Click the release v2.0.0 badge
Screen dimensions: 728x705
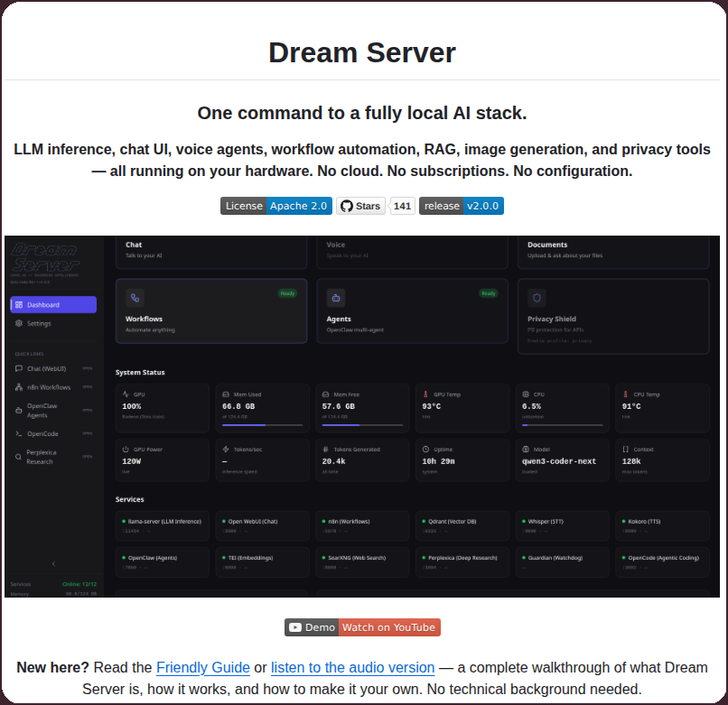[462, 206]
